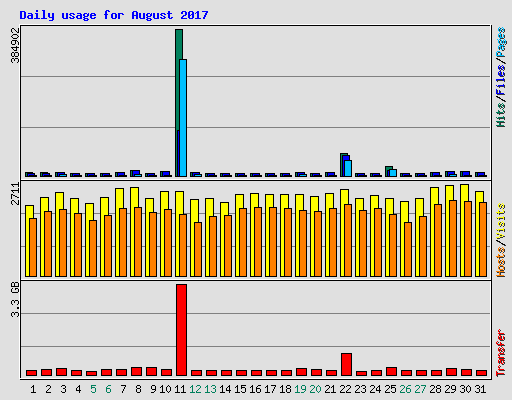Select the cyan pages bar for day 25

coord(393,173)
